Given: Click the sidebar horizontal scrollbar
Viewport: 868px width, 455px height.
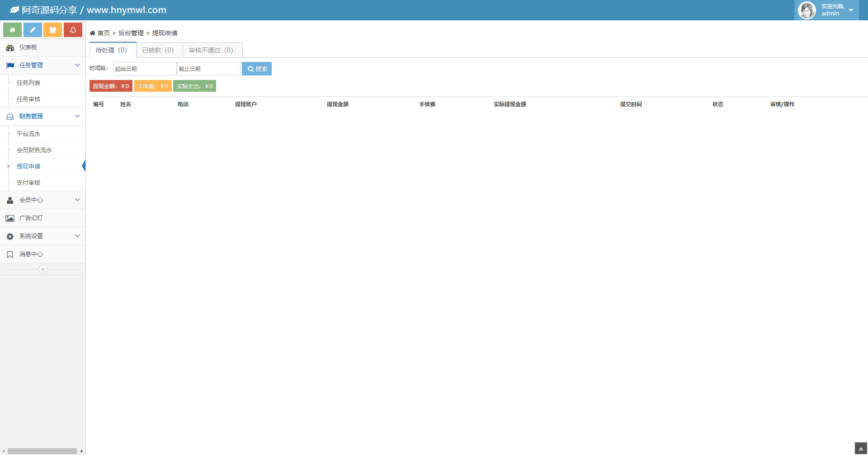Looking at the screenshot, I should (x=42, y=451).
